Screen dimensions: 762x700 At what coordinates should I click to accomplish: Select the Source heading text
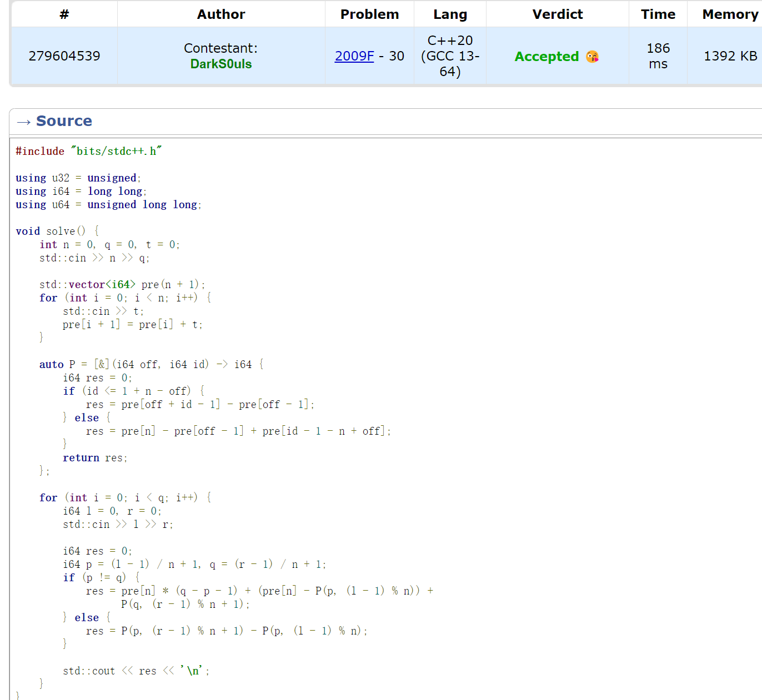coord(64,121)
